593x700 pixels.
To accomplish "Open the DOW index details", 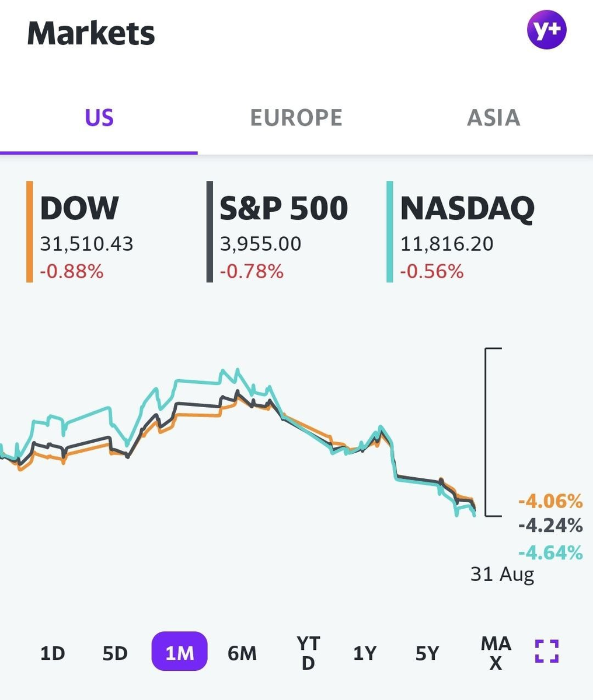I will pos(80,232).
